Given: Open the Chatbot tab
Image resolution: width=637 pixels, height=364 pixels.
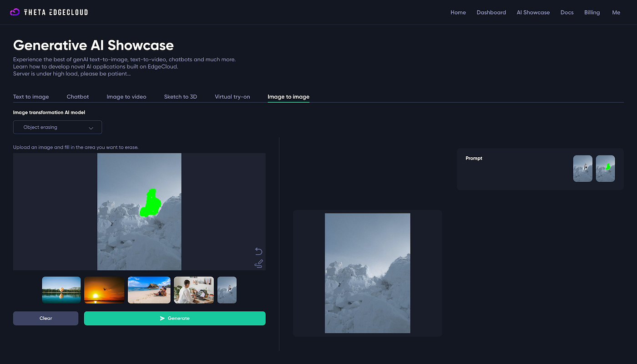Looking at the screenshot, I should [x=78, y=97].
